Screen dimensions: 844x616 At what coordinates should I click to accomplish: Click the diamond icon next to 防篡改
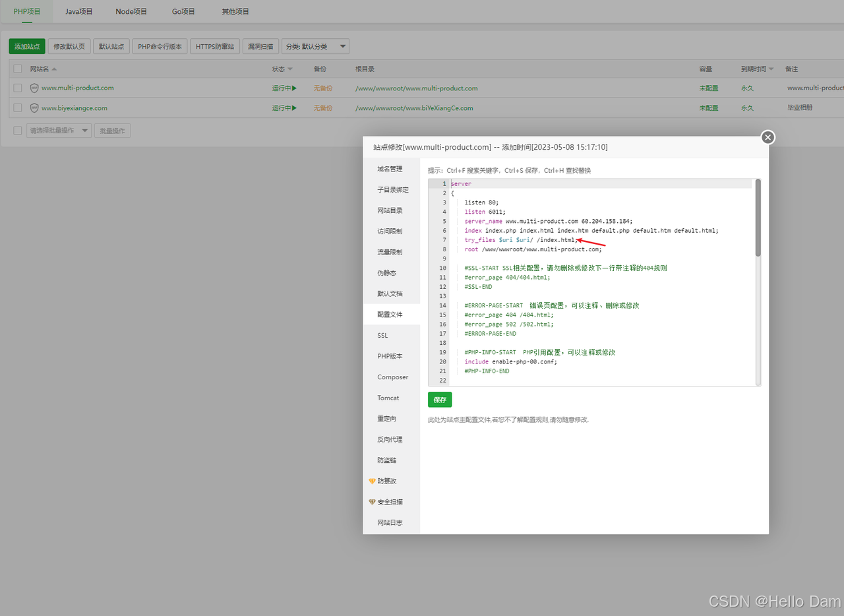pos(372,481)
